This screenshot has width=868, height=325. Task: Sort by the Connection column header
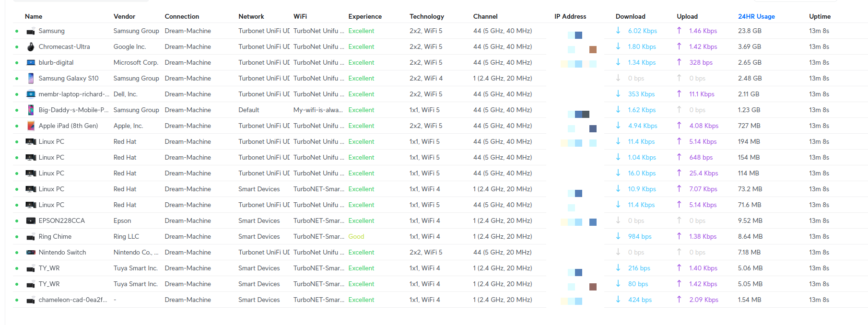tap(182, 16)
